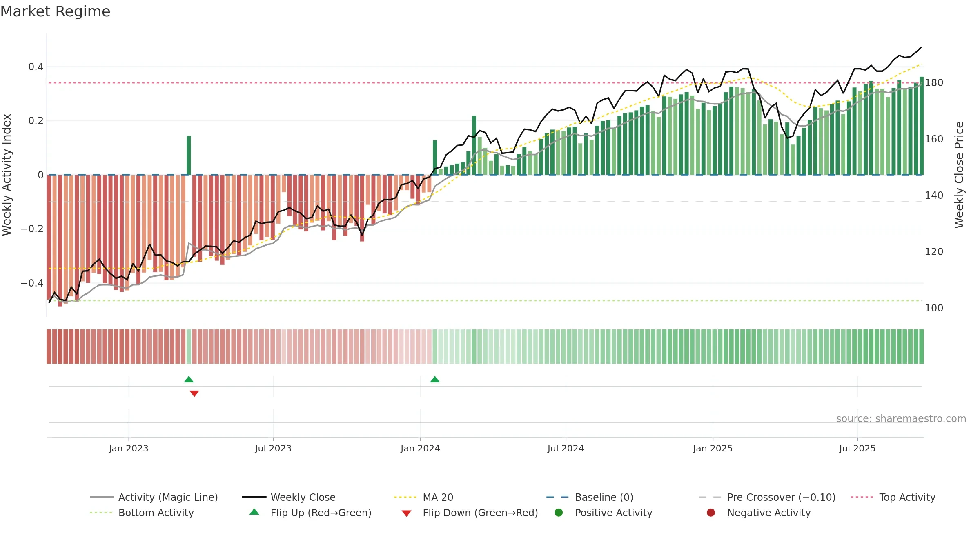Click the Jan 2024 x-axis label

pyautogui.click(x=420, y=449)
